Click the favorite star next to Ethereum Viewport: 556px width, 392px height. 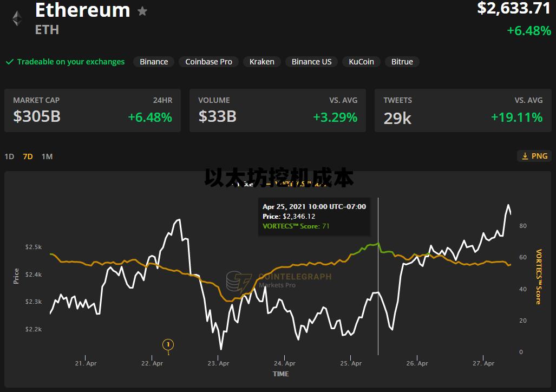142,11
